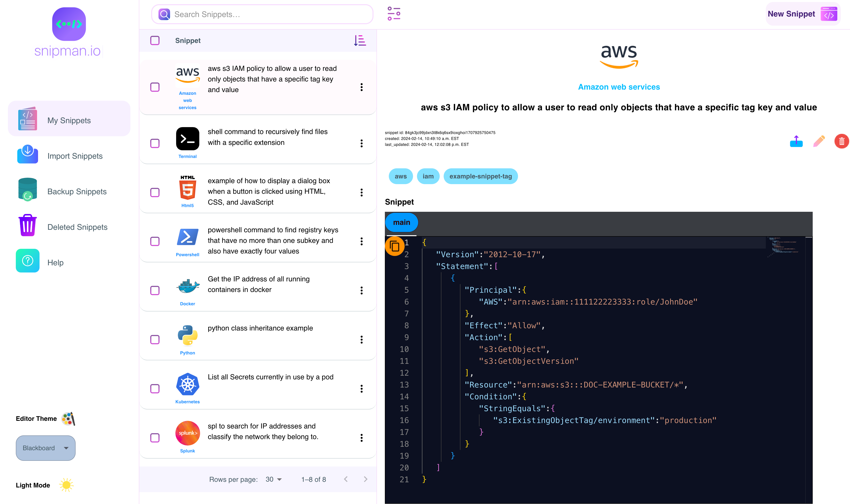Viewport: 850px width, 504px height.
Task: Open the Blackboard editor theme dropdown
Action: click(x=45, y=448)
